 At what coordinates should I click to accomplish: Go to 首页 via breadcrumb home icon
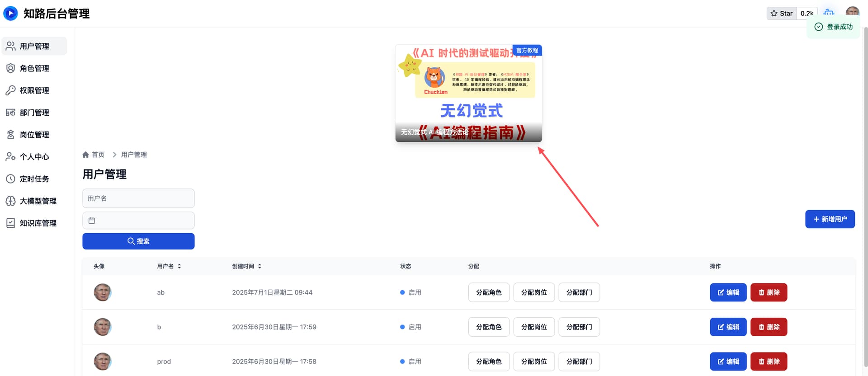[85, 155]
